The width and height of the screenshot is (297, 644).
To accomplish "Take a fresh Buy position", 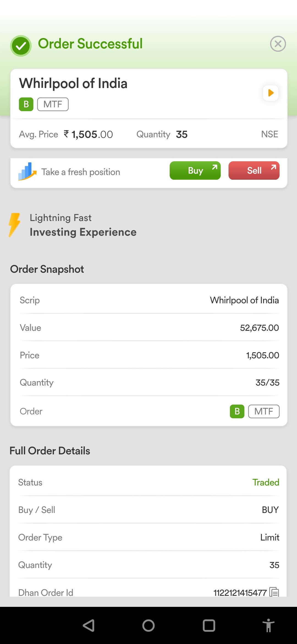I will point(195,171).
